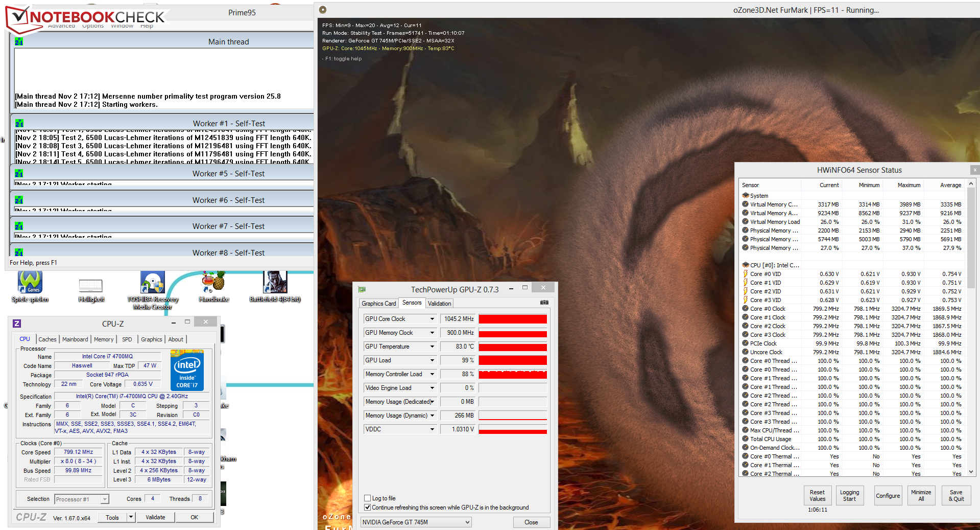This screenshot has width=980, height=530.
Task: Click the Intel Core i7 inside logo
Action: tap(187, 370)
